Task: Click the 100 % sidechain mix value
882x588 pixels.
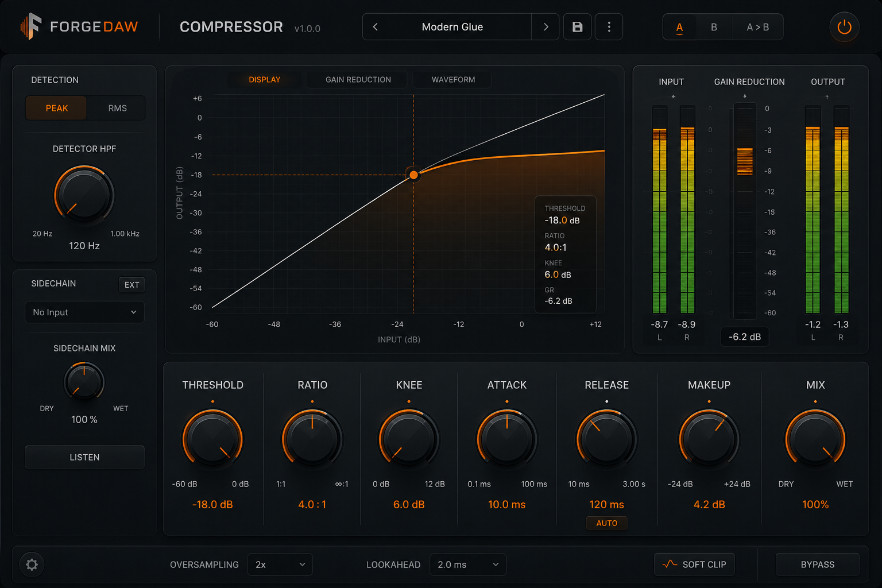Action: click(x=84, y=420)
